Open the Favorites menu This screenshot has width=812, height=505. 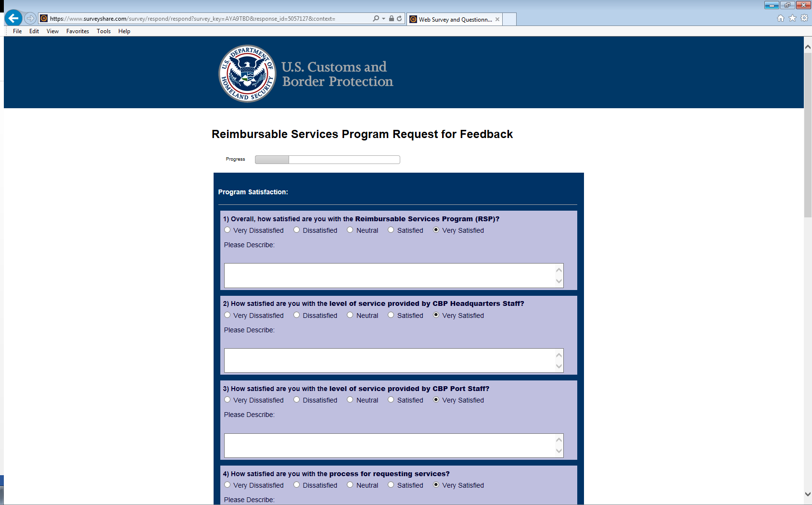77,31
